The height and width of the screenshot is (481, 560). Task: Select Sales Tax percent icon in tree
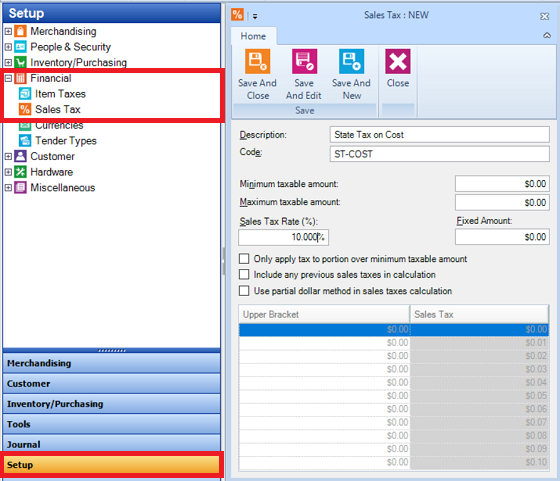point(25,109)
